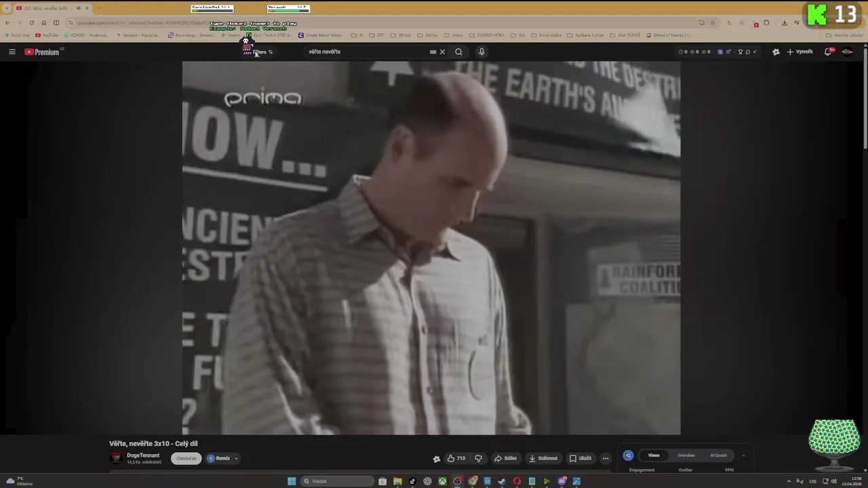Click the Outlier metric label
The height and width of the screenshot is (488, 868).
point(686,470)
